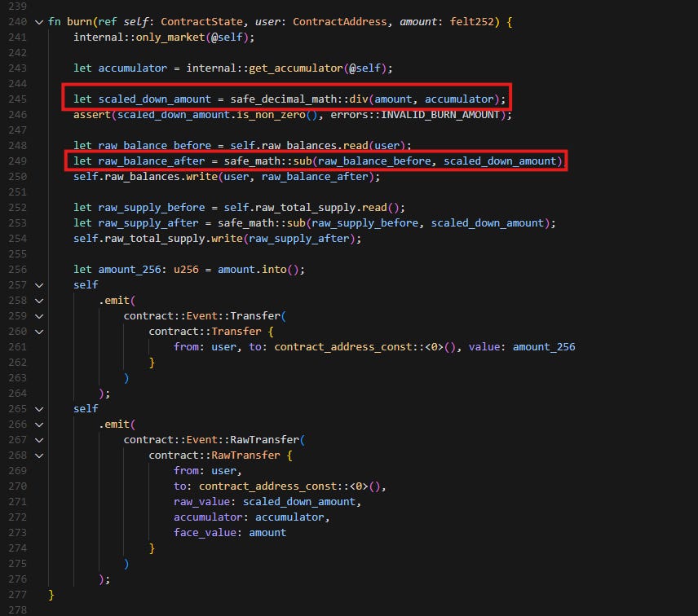698x616 pixels.
Task: Click "assert" on line 246
Action: click(92, 115)
